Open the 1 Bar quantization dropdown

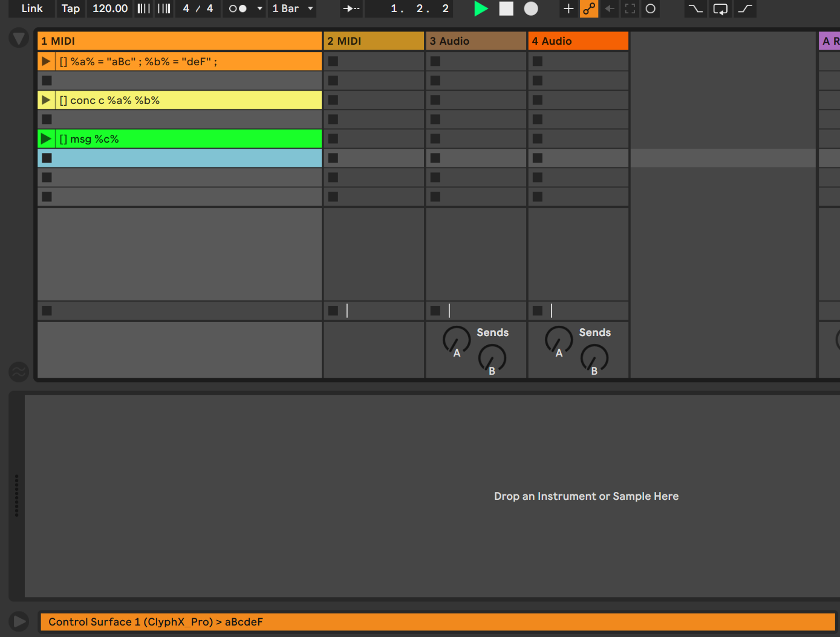click(293, 8)
